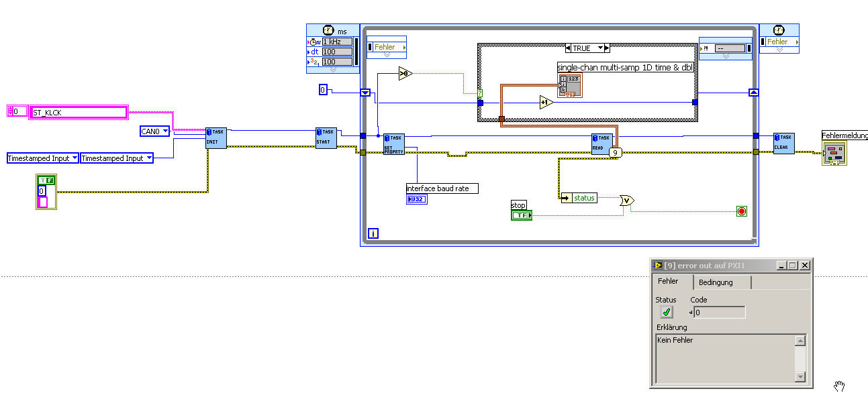868x393 pixels.
Task: Select the CAN Task INIT node
Action: pyautogui.click(x=216, y=137)
